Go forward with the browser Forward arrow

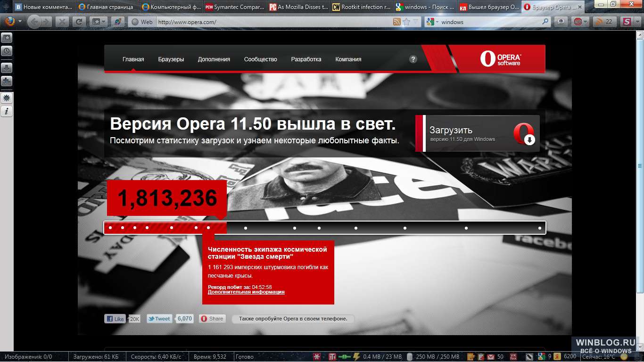pyautogui.click(x=48, y=22)
